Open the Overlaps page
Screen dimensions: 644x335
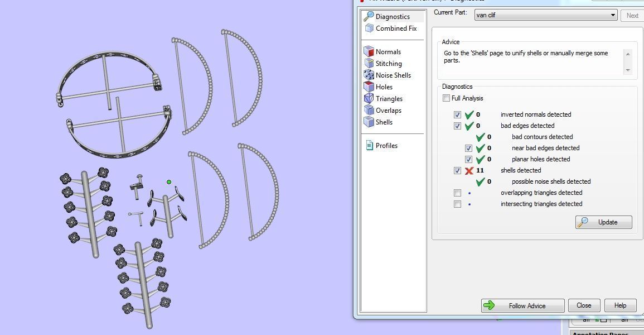coord(389,110)
